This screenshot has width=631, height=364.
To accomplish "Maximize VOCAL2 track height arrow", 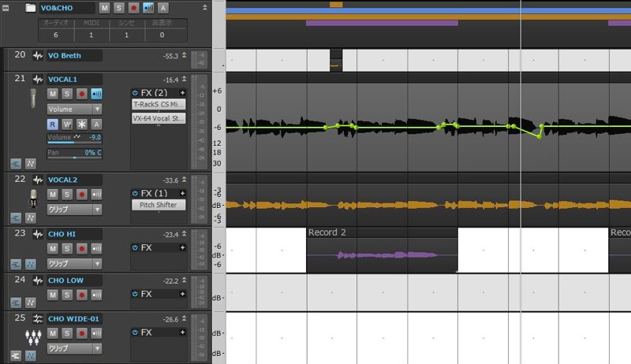I will click(x=185, y=179).
